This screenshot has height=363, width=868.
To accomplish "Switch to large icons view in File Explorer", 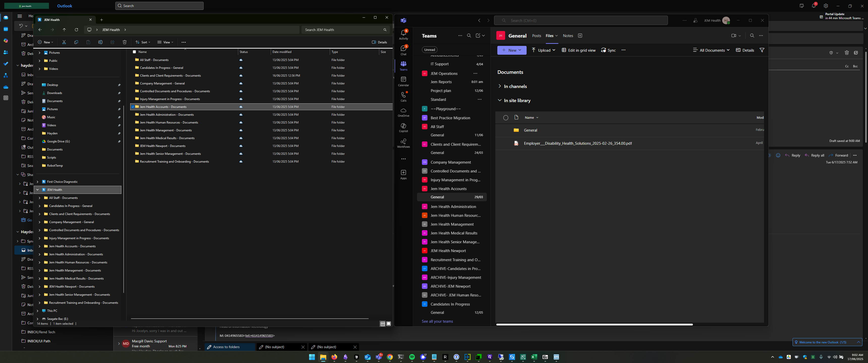I will click(389, 324).
